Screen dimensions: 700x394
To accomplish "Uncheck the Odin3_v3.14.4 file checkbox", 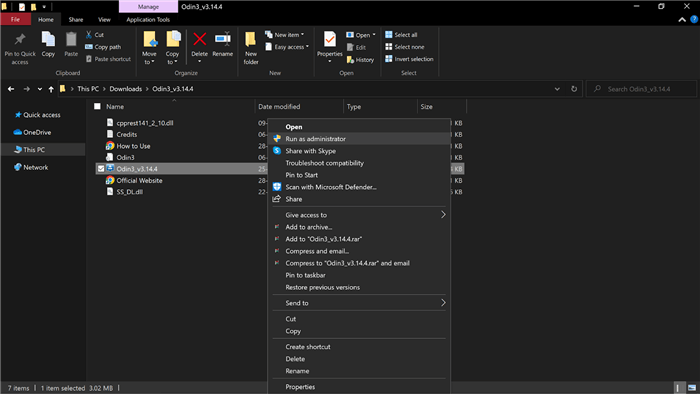I will pos(101,169).
